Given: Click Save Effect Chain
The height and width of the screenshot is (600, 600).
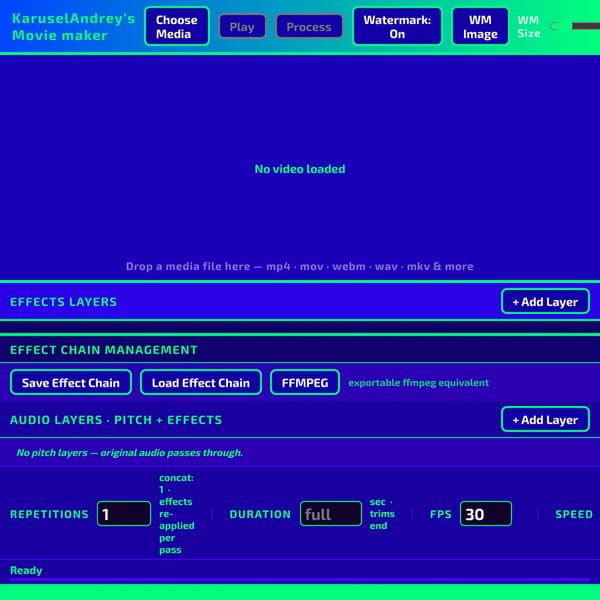Looking at the screenshot, I should 71,382.
